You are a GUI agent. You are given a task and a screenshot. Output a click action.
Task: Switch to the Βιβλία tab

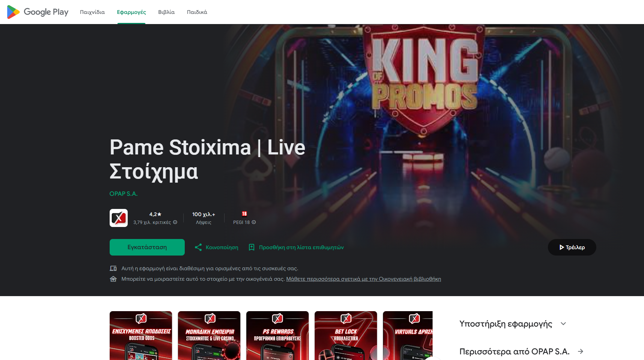(x=166, y=12)
